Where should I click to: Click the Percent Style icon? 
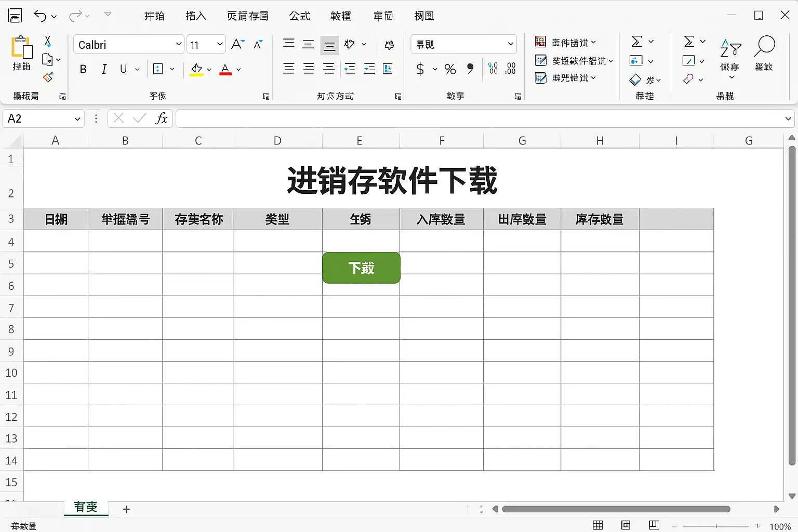[x=450, y=69]
